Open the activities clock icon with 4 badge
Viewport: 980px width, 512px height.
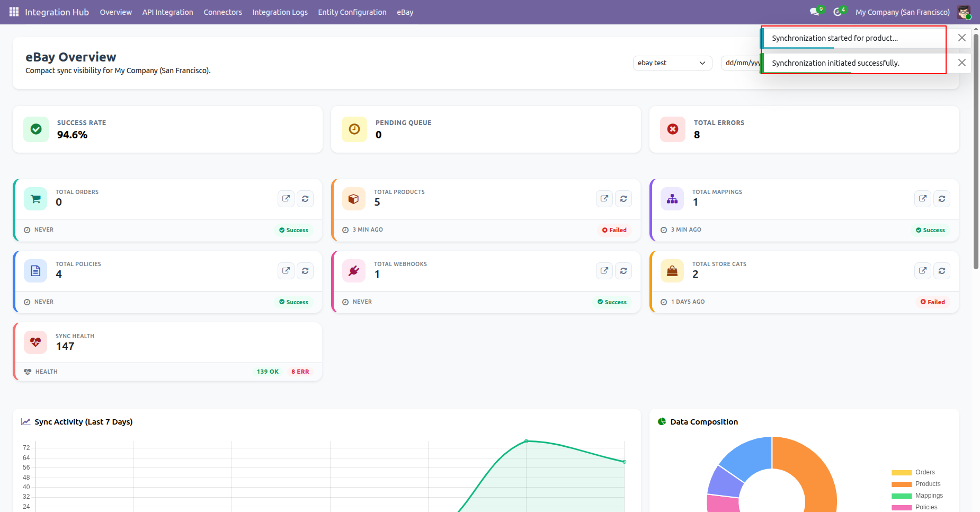point(838,12)
